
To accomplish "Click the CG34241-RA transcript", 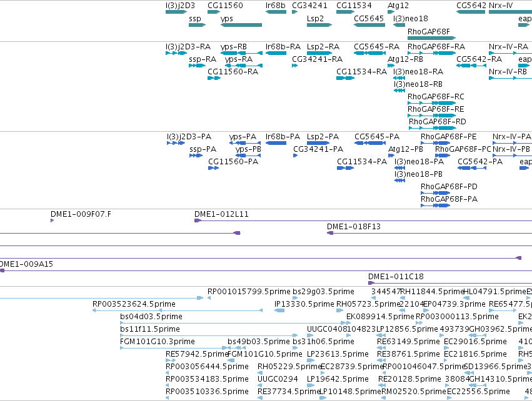I will point(294,66).
